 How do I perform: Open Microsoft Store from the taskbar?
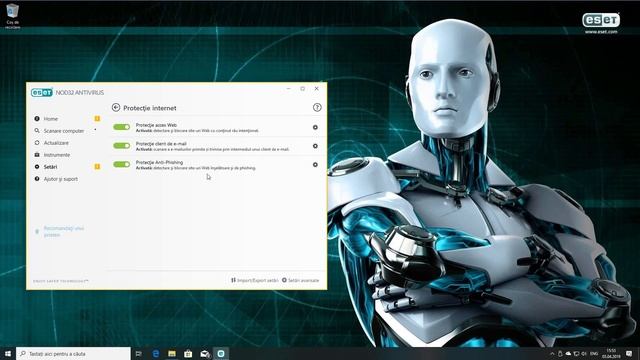click(188, 353)
